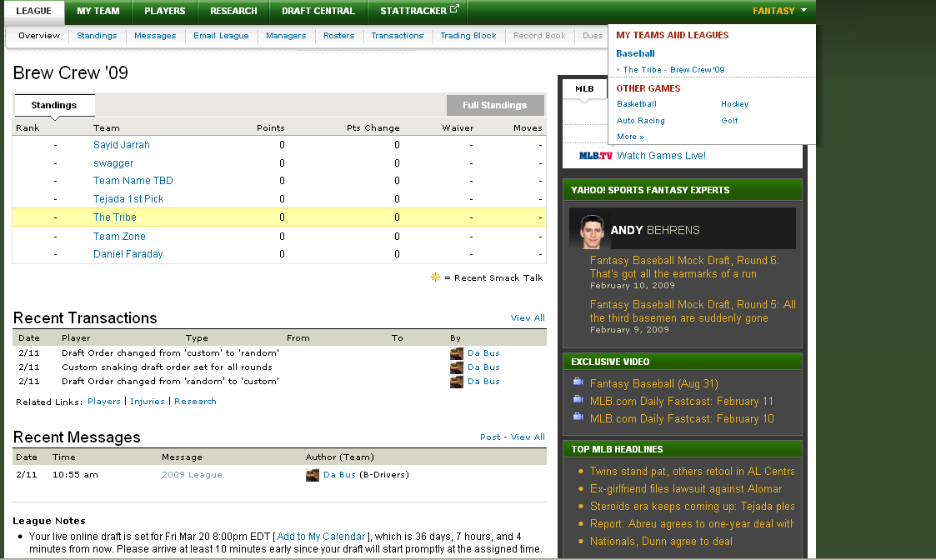Open Ex-girlfriend files lawsuit against Alomar headline

686,488
